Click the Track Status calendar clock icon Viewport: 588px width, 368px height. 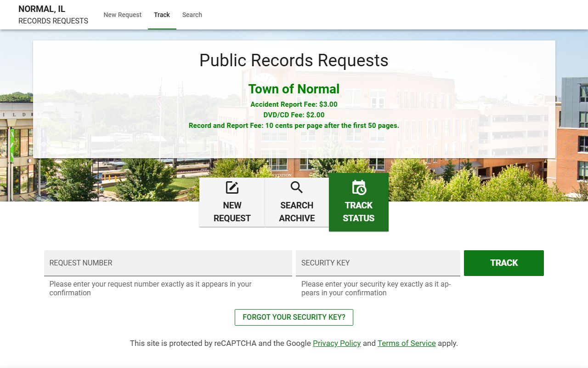359,188
